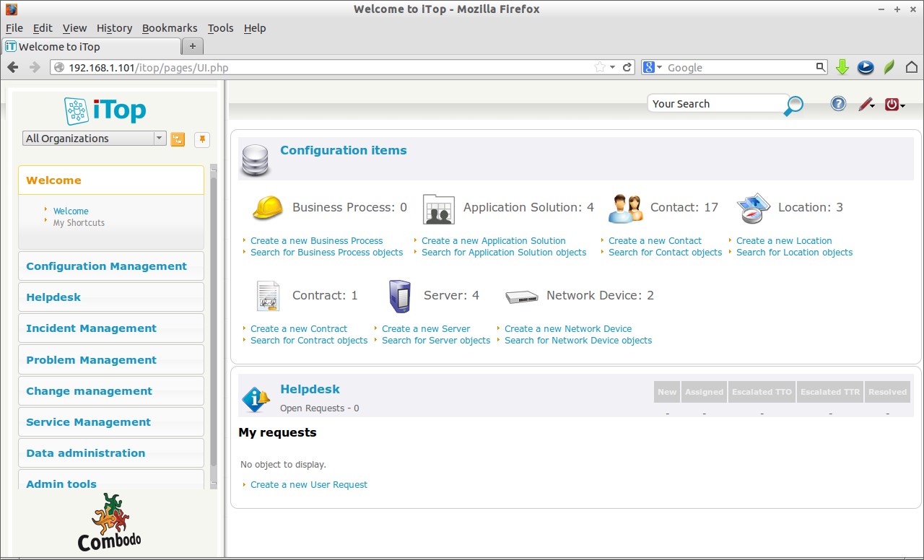Bookmark this page with the star icon
Image resolution: width=924 pixels, height=560 pixels.
click(x=600, y=67)
